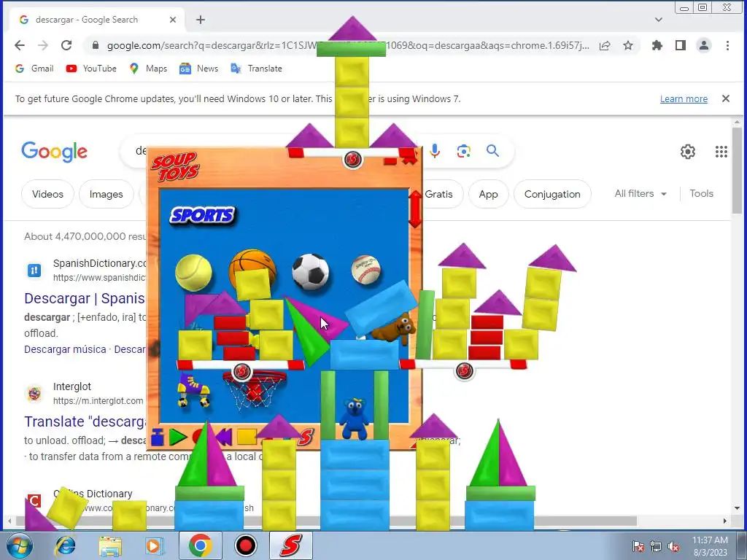Click the horizontal scrollbar right arrow

[x=724, y=521]
